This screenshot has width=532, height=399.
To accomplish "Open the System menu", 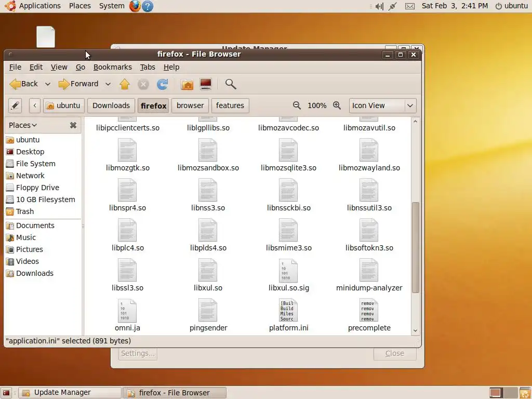I will (x=112, y=6).
